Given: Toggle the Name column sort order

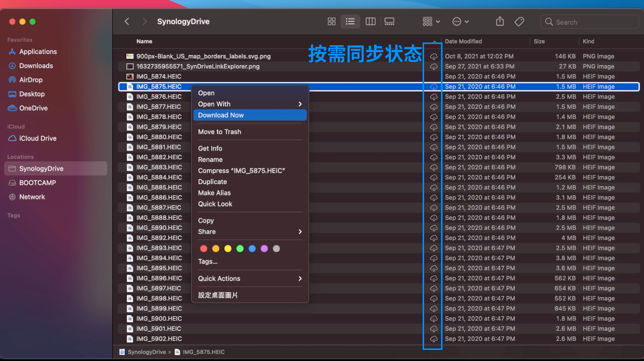Looking at the screenshot, I should [x=144, y=41].
